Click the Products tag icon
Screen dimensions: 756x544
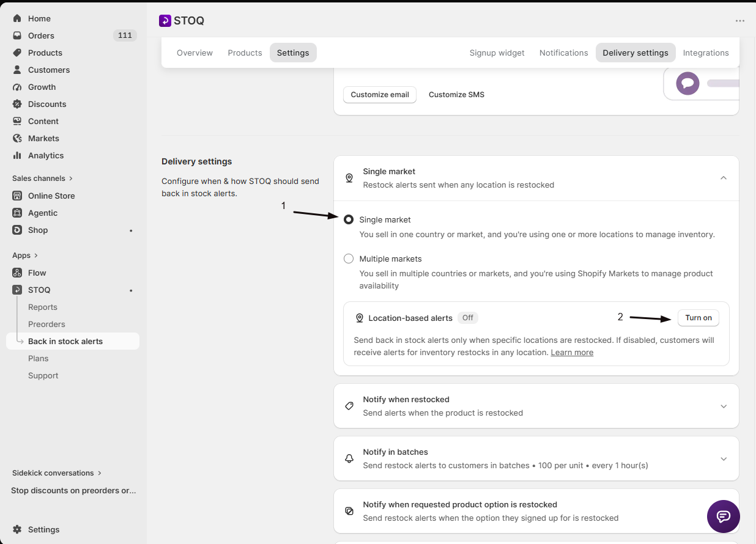click(17, 53)
